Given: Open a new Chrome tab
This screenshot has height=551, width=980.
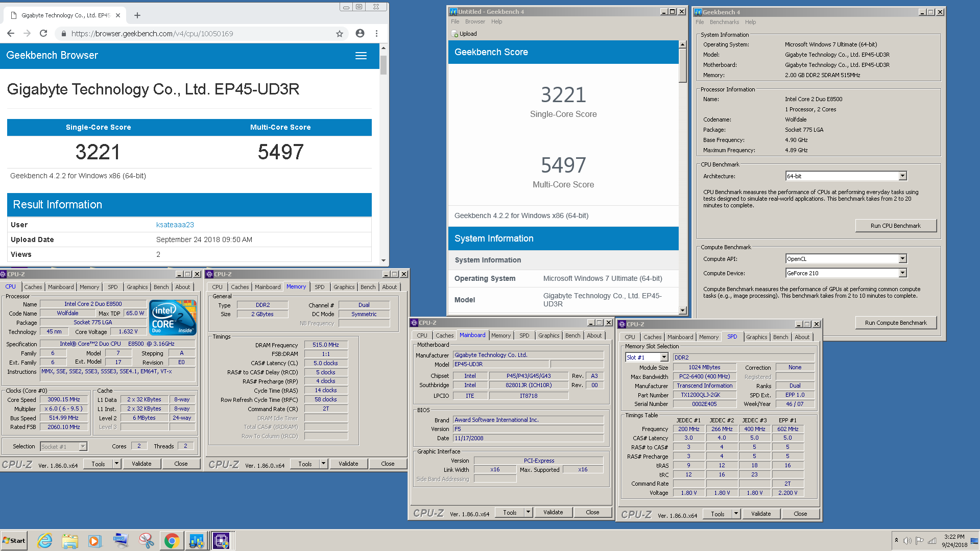Looking at the screenshot, I should point(137,15).
